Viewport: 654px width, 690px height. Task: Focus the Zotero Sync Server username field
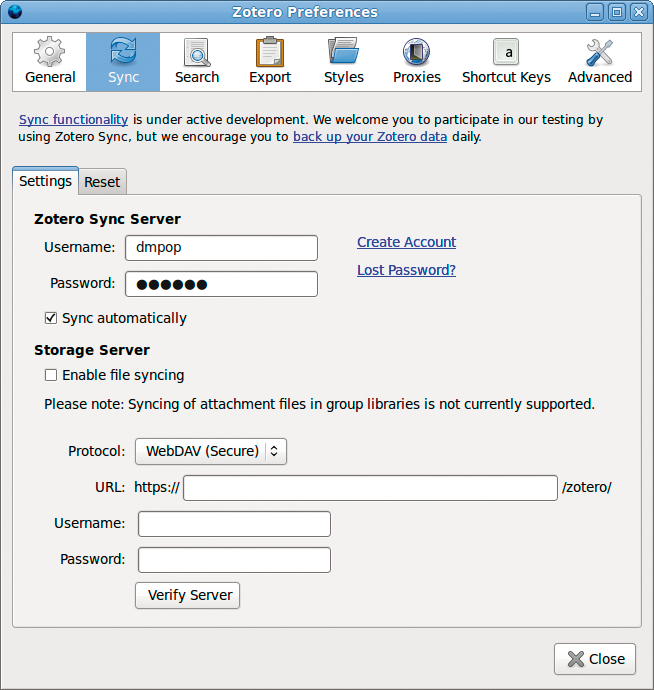(221, 248)
